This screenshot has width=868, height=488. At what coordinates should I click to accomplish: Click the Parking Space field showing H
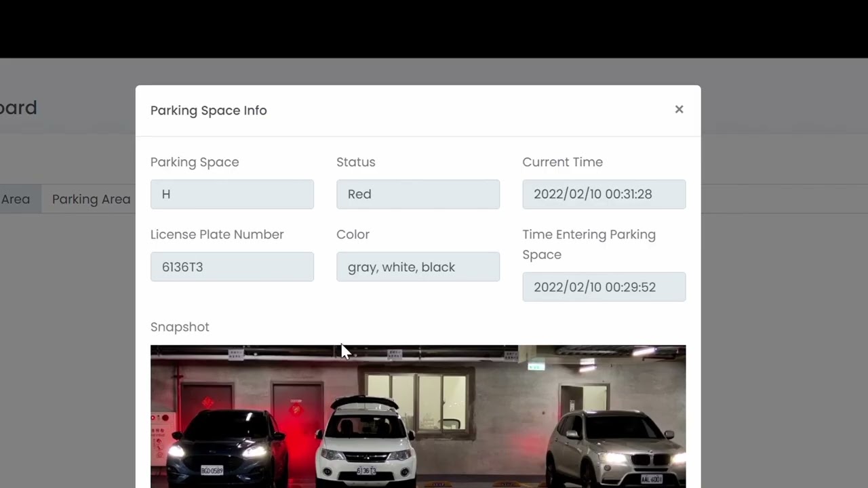232,194
